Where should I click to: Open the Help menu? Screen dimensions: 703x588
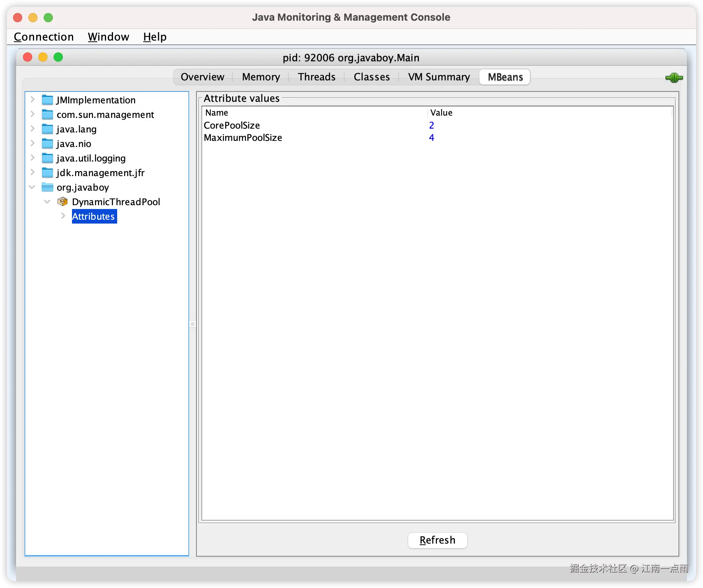(155, 37)
